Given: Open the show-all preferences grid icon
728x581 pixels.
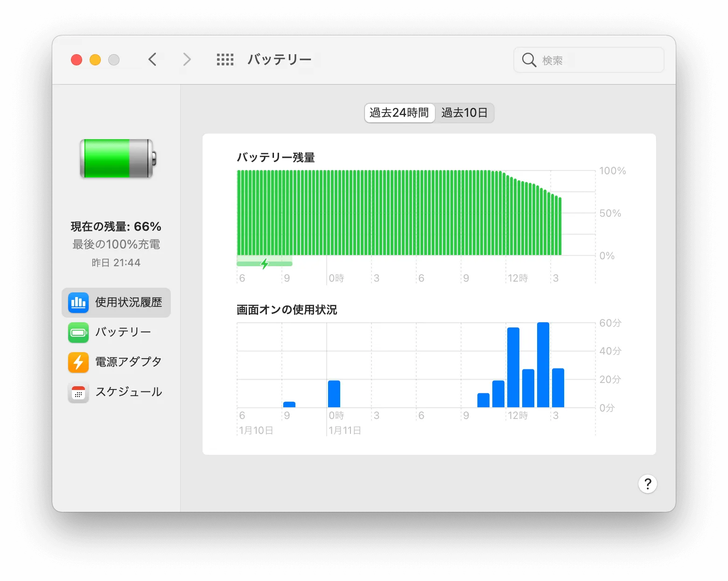Looking at the screenshot, I should coord(225,60).
